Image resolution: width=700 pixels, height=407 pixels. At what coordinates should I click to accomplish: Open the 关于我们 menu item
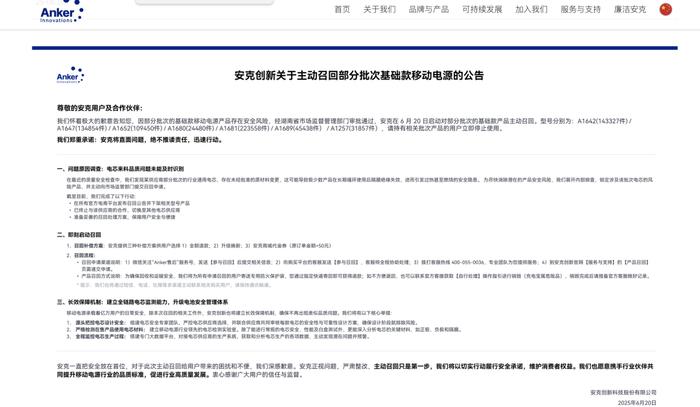(379, 9)
